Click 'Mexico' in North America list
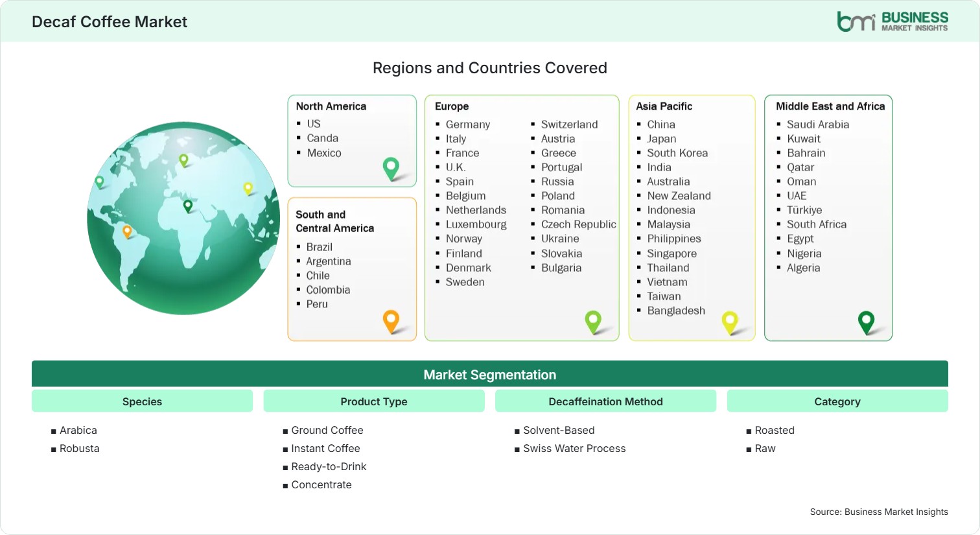Screen dimensions: 980x535 [324, 153]
